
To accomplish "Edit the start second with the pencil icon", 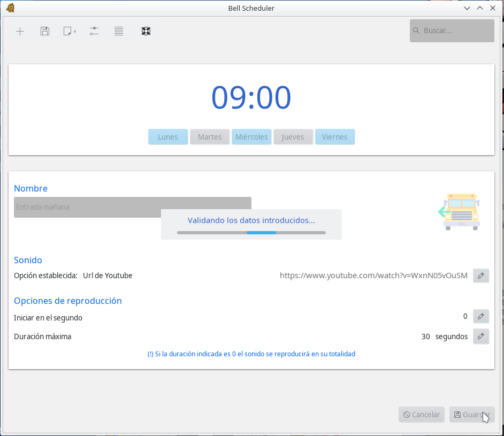I will [480, 317].
